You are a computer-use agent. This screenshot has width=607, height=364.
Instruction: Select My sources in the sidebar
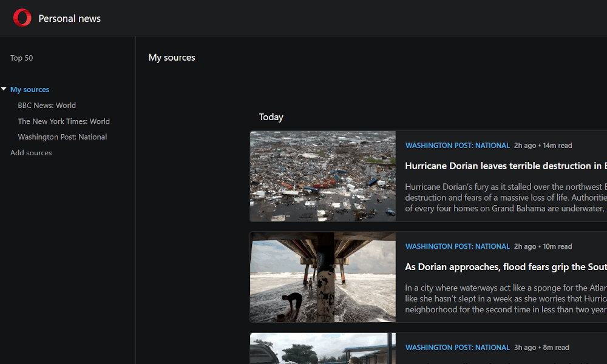click(30, 90)
